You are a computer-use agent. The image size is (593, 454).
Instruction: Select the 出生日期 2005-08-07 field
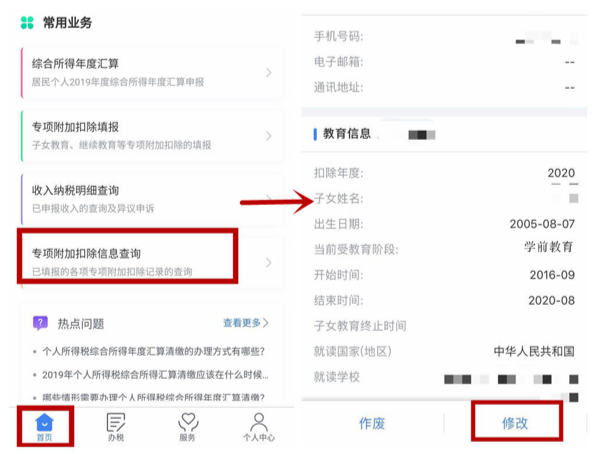click(444, 224)
